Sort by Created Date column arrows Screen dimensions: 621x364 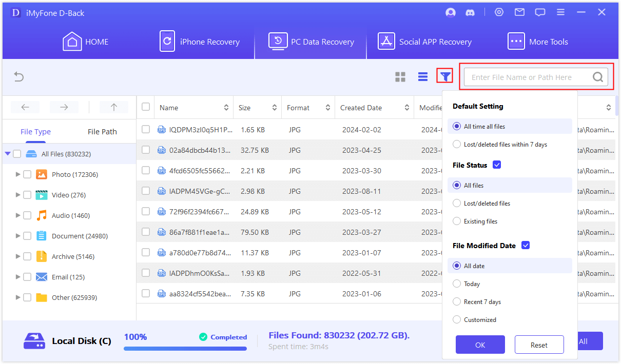(407, 108)
